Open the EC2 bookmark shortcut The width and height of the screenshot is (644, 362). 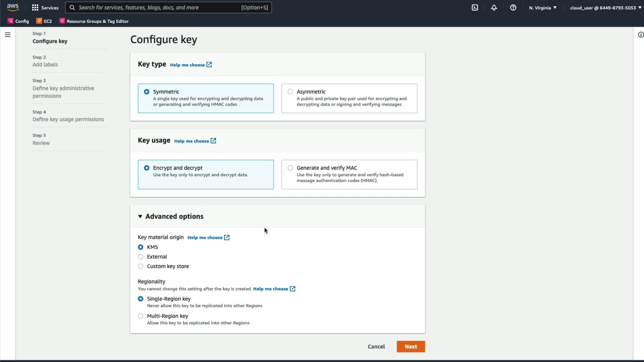tap(44, 21)
